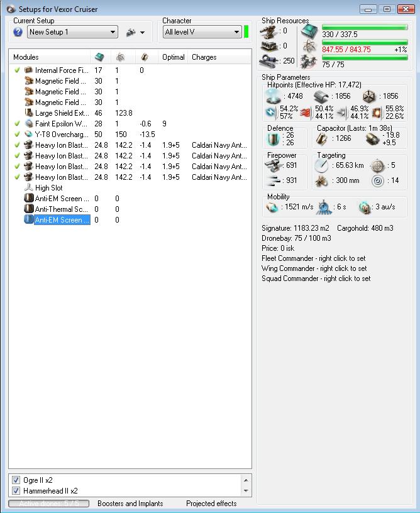Select the highlighted Anti-EM Screen rig
The image size is (420, 513).
point(62,220)
